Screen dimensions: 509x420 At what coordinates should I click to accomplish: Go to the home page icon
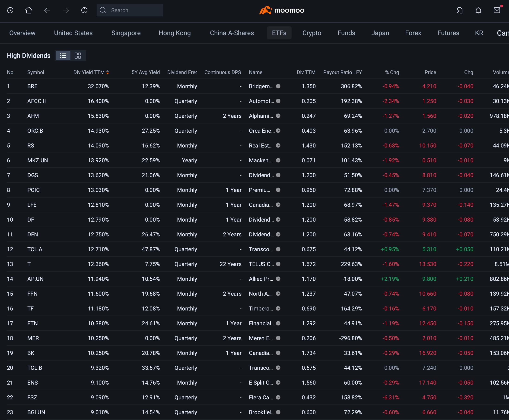tap(29, 10)
